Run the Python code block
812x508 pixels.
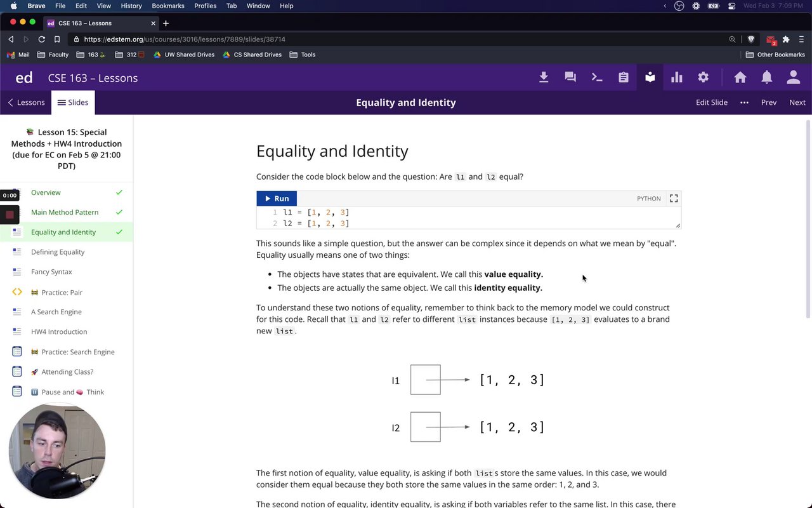tap(277, 198)
